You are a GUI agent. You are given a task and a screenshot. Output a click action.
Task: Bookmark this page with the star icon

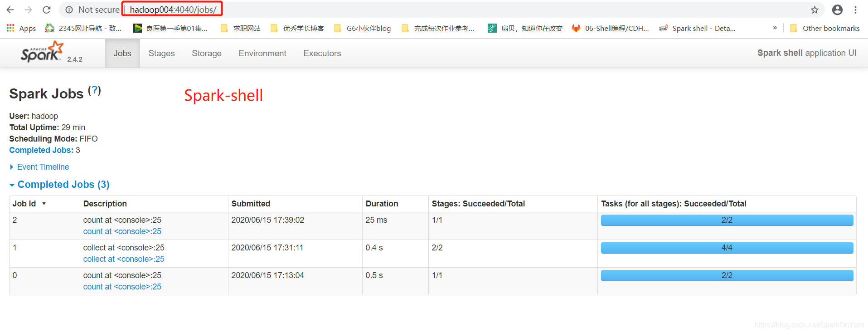pyautogui.click(x=815, y=10)
